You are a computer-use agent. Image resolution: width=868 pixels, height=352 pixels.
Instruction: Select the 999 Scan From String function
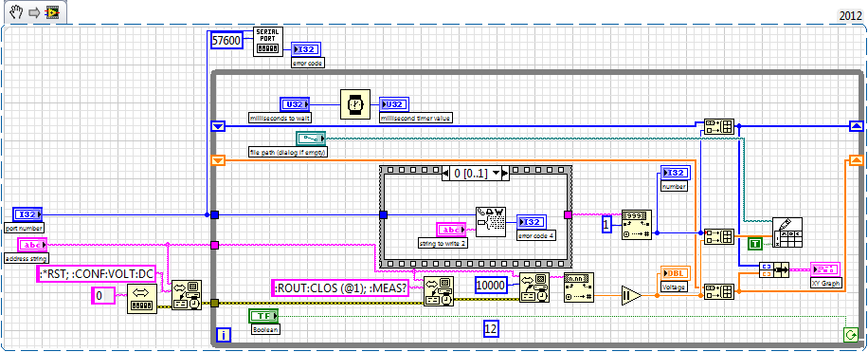pyautogui.click(x=636, y=225)
